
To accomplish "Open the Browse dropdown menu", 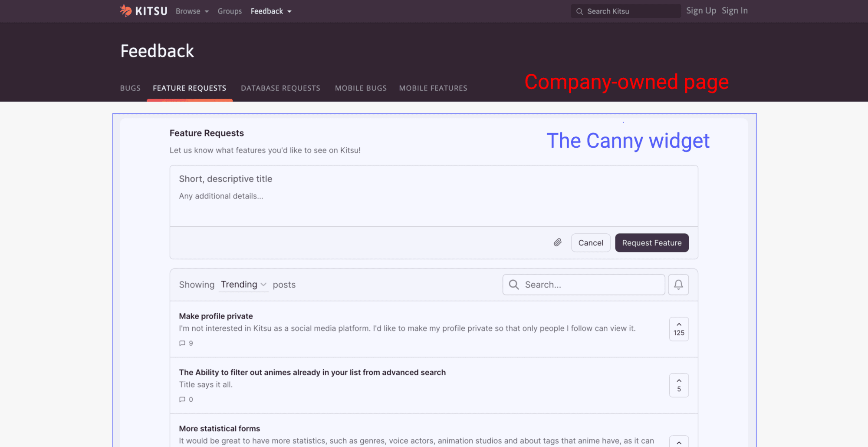I will 192,11.
